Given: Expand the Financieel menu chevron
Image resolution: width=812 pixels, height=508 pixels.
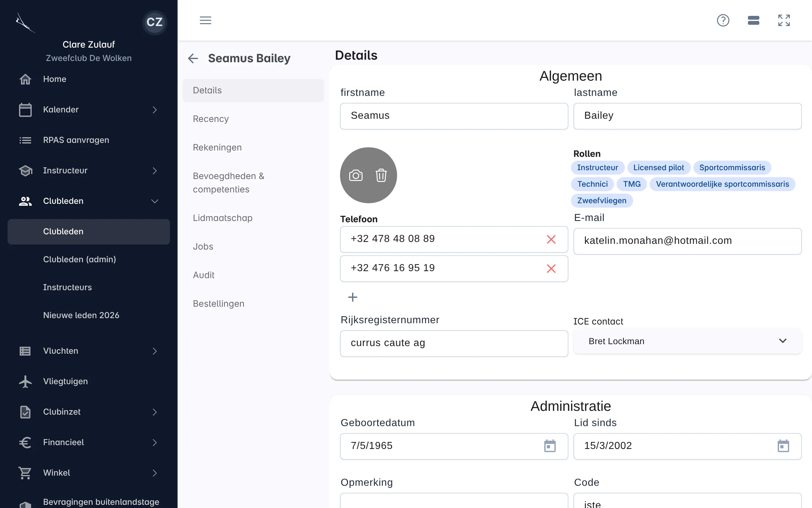Looking at the screenshot, I should pos(154,443).
